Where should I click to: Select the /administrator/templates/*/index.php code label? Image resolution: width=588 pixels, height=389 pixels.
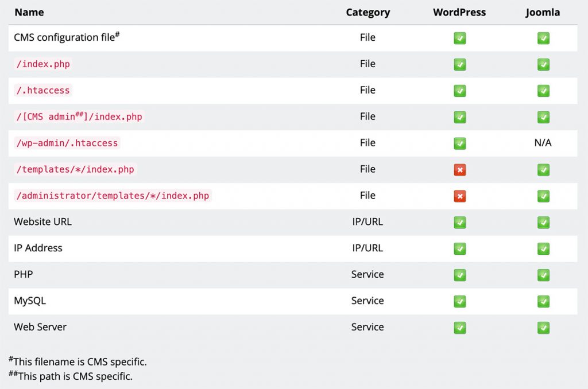pos(113,196)
